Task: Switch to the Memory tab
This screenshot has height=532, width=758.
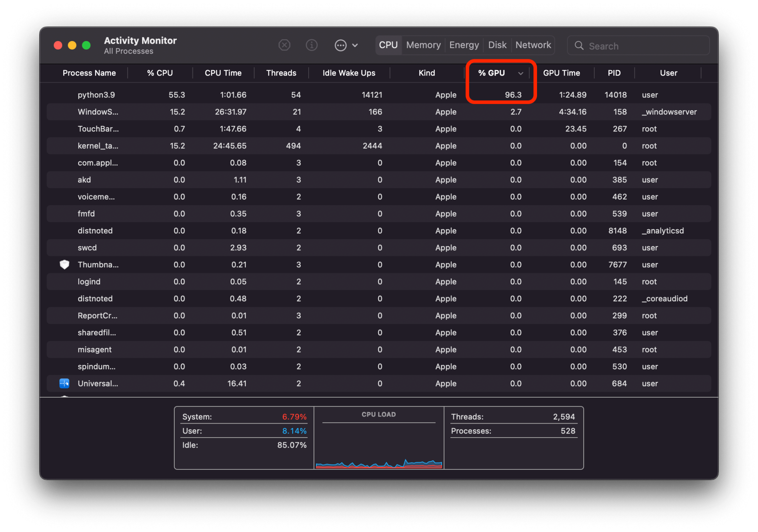Action: (423, 45)
